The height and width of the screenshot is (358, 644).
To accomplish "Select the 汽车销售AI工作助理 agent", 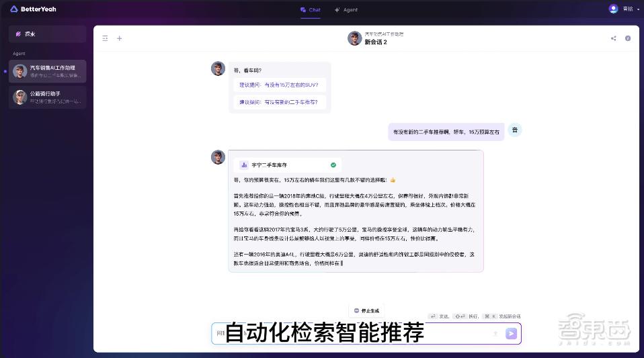I will 47,71.
